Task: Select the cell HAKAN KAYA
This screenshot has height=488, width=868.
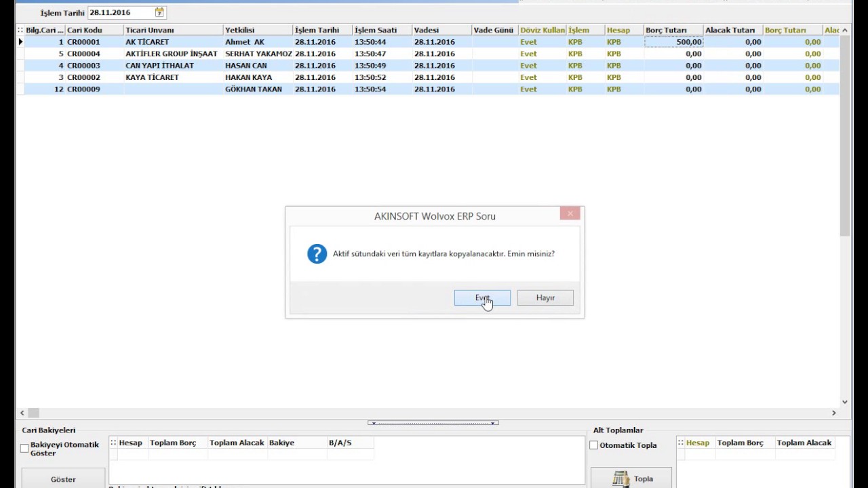Action: (x=258, y=77)
